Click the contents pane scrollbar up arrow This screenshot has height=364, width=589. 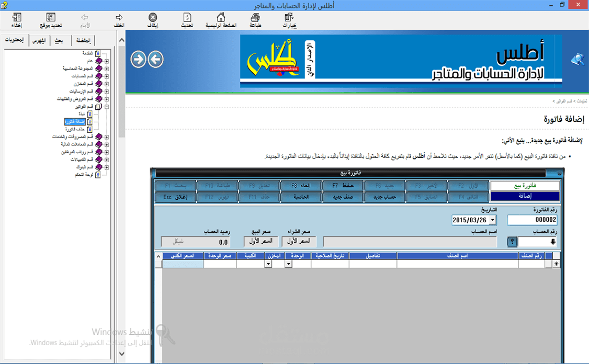click(122, 40)
